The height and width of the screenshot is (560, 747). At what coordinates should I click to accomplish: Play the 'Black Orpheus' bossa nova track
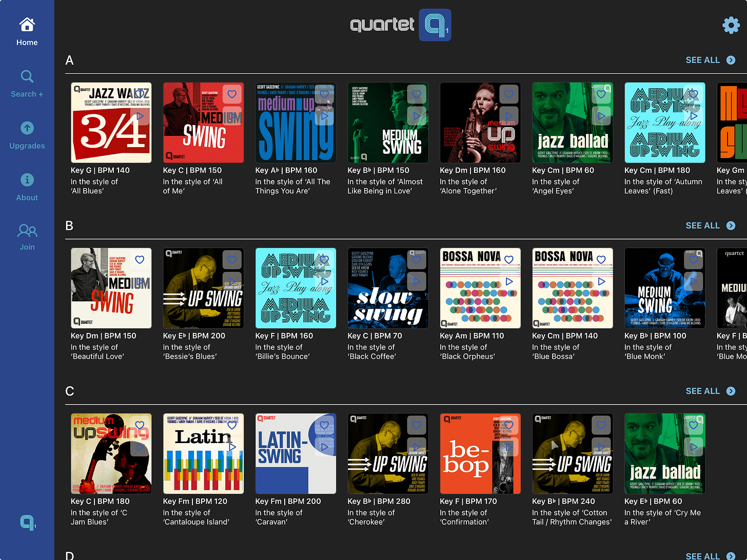click(x=509, y=282)
